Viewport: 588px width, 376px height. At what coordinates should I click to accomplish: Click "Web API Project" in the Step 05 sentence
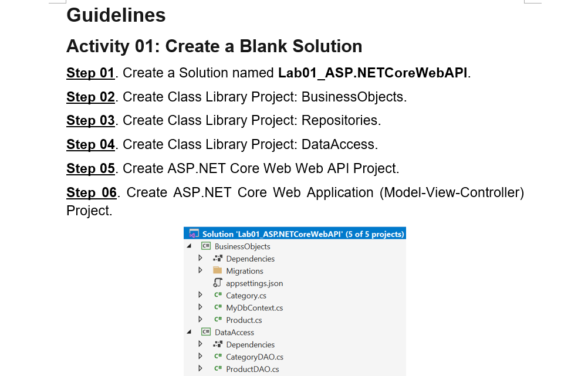coord(346,168)
